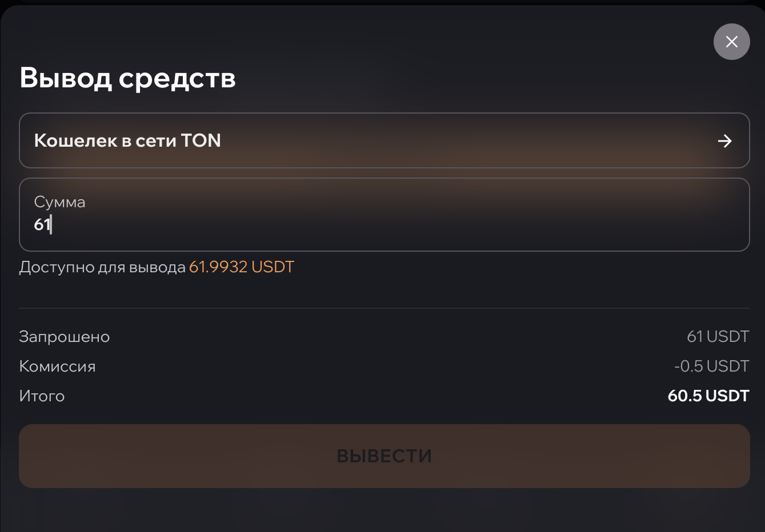Click the requested 61 USDT value
The image size is (765, 532).
[718, 337]
